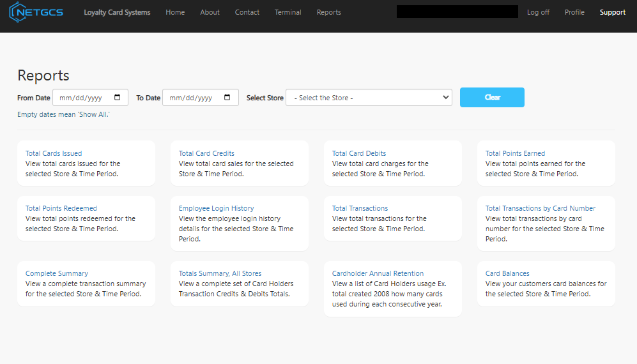Open the Support link

click(612, 12)
